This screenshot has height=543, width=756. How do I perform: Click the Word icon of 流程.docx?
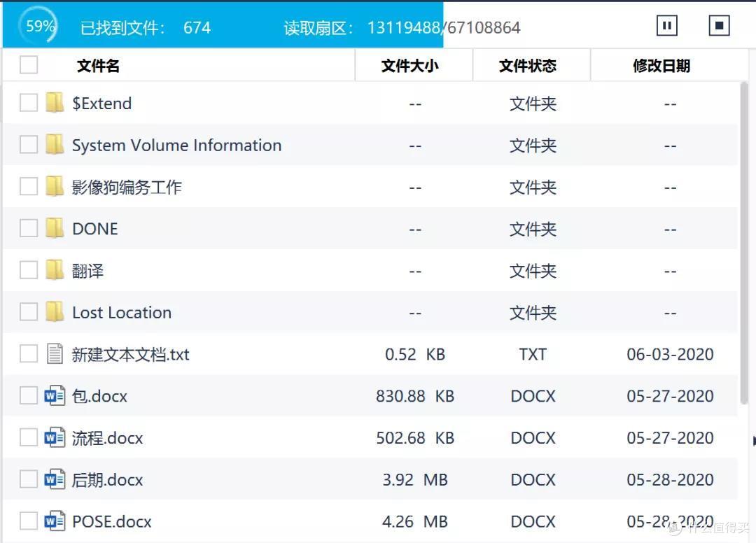pyautogui.click(x=55, y=437)
